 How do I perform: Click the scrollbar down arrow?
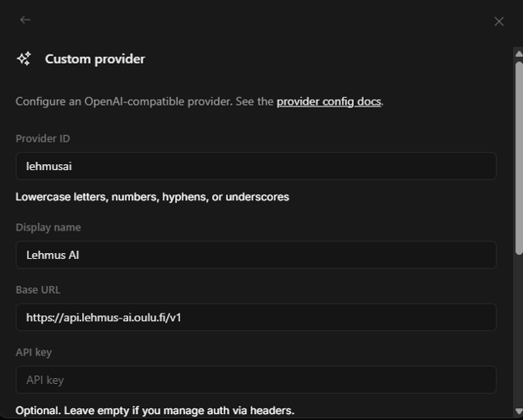click(519, 411)
